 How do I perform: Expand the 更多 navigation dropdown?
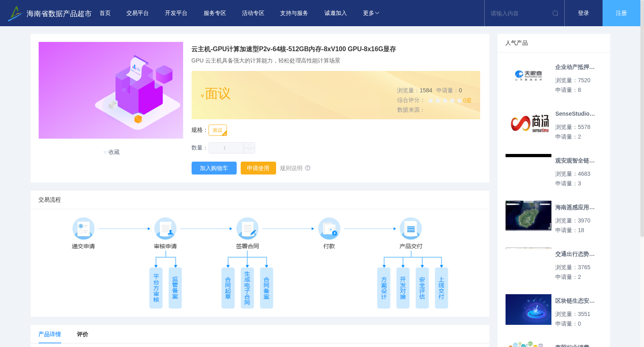pyautogui.click(x=371, y=13)
